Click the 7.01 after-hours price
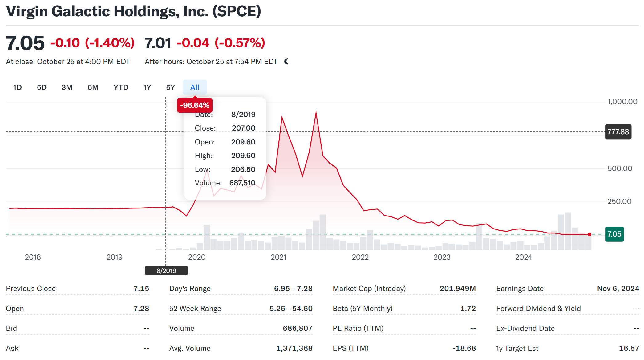Image resolution: width=644 pixels, height=360 pixels. pos(158,43)
